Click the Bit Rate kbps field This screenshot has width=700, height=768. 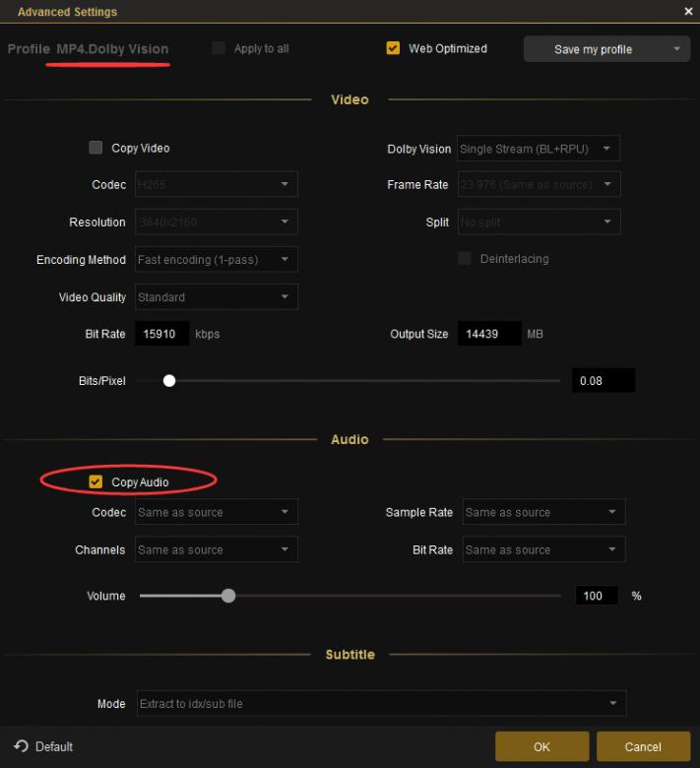coord(161,334)
